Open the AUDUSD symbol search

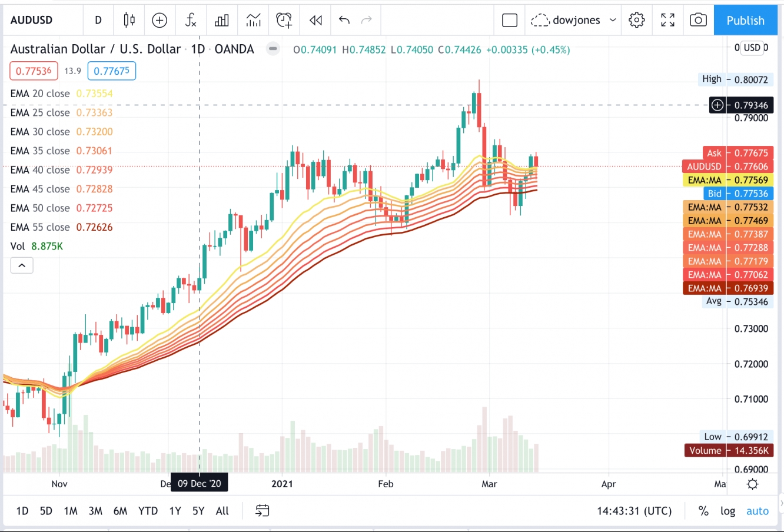pos(32,20)
